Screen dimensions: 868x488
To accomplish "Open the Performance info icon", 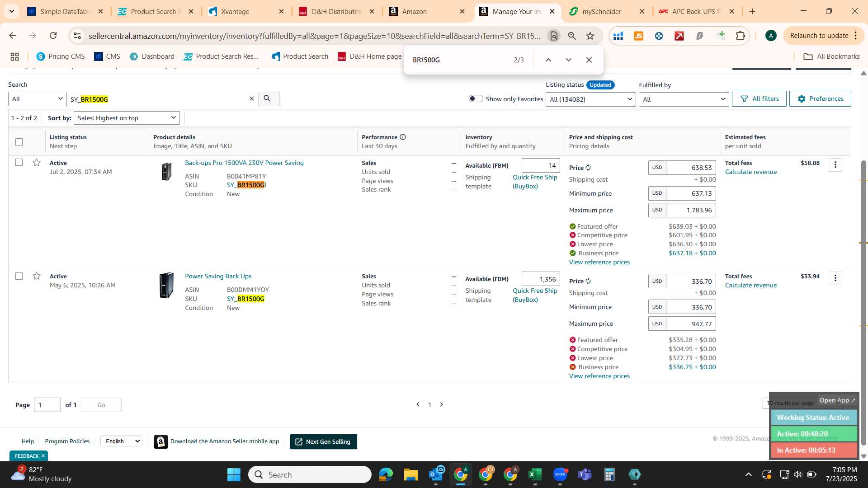I will 403,137.
